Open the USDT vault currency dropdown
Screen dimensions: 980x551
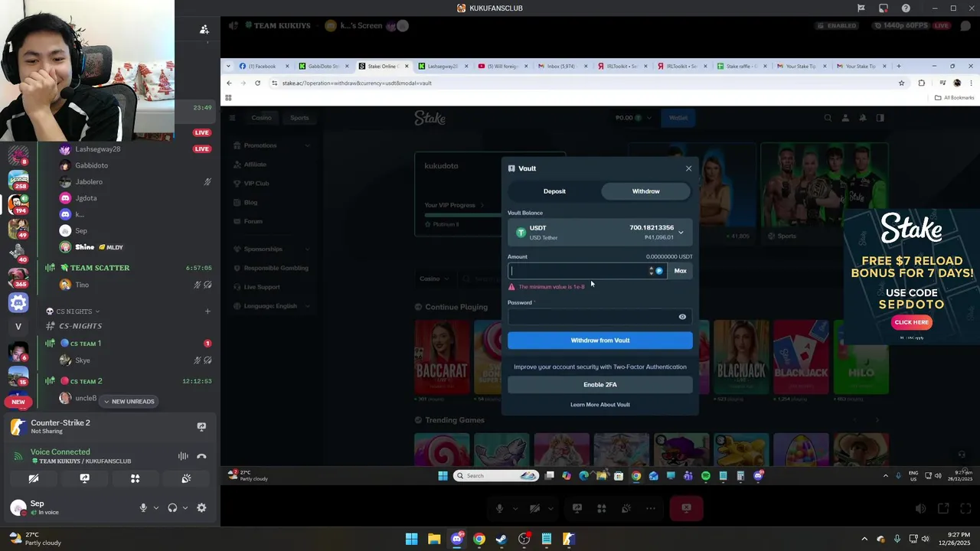click(600, 232)
